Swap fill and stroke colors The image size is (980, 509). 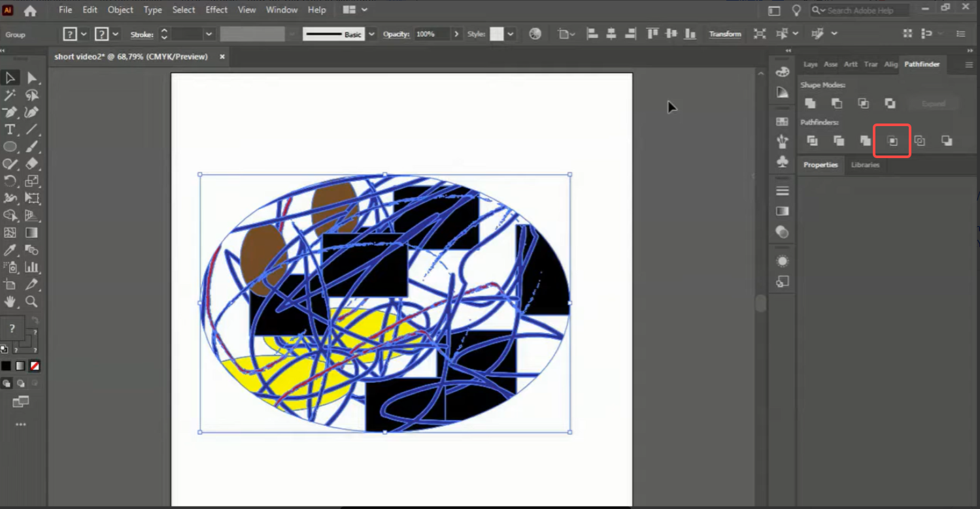point(35,320)
